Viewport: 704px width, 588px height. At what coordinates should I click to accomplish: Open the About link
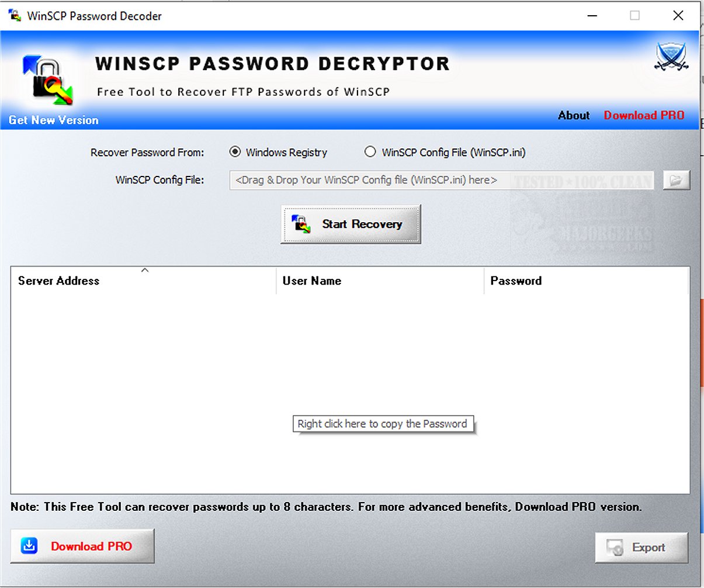click(x=574, y=115)
